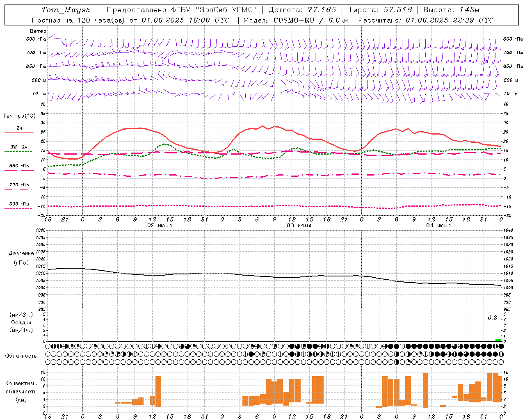Click the station name Tom_Maysk
This screenshot has width=525, height=420.
click(66, 10)
